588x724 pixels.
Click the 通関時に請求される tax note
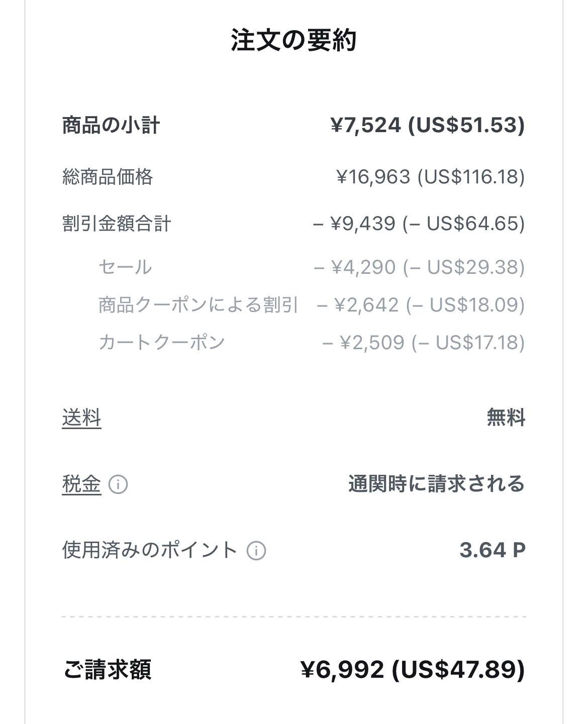[436, 484]
